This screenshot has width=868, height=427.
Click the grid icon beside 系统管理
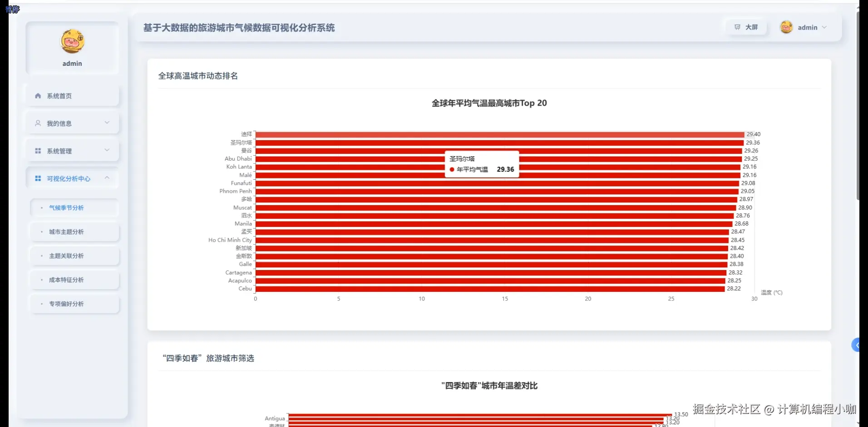38,150
